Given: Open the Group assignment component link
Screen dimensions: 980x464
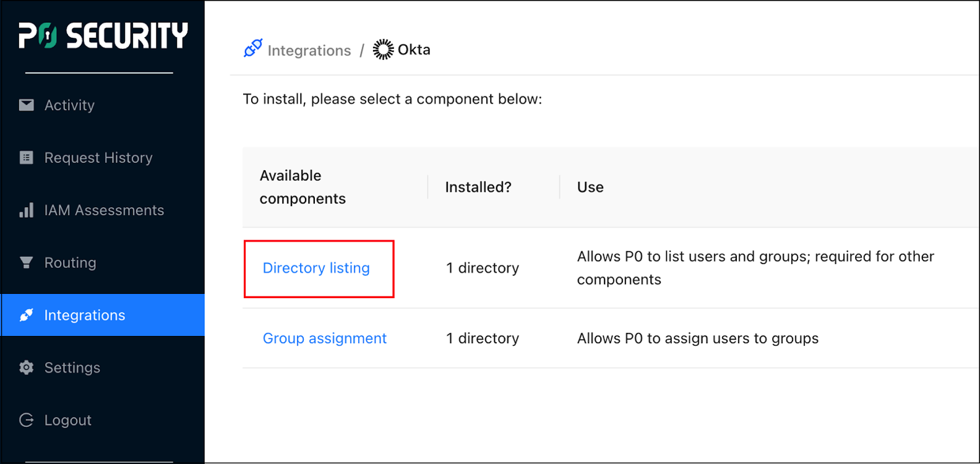Looking at the screenshot, I should [324, 338].
